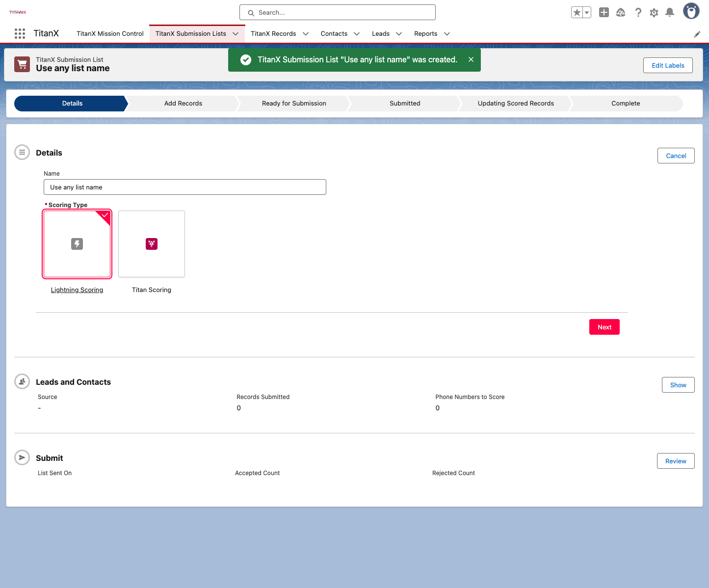Expand the Reports tab menu

coord(447,34)
